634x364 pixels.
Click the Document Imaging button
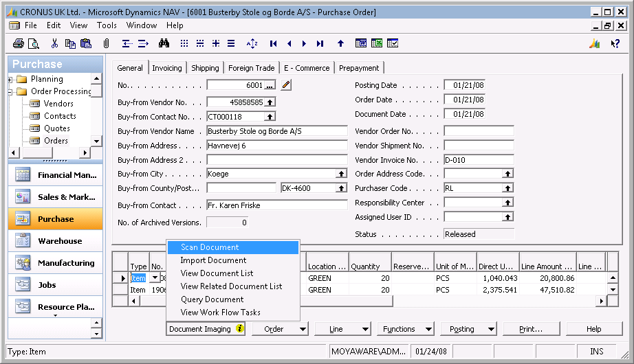coord(206,329)
